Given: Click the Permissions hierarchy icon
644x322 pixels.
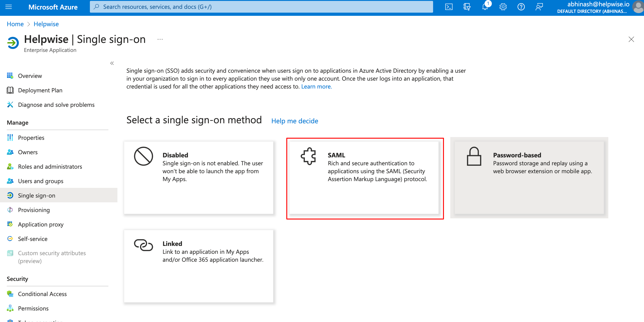Looking at the screenshot, I should (x=10, y=308).
